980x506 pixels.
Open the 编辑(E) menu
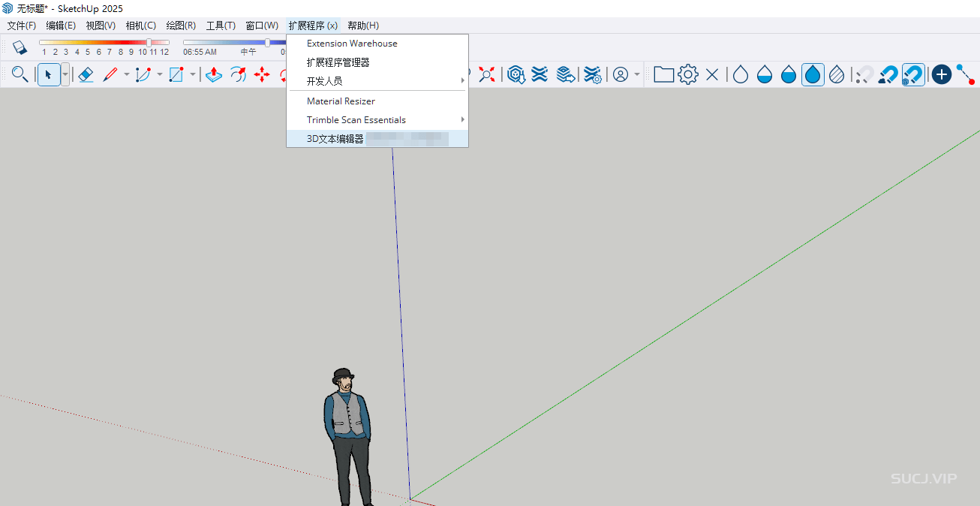pos(61,26)
